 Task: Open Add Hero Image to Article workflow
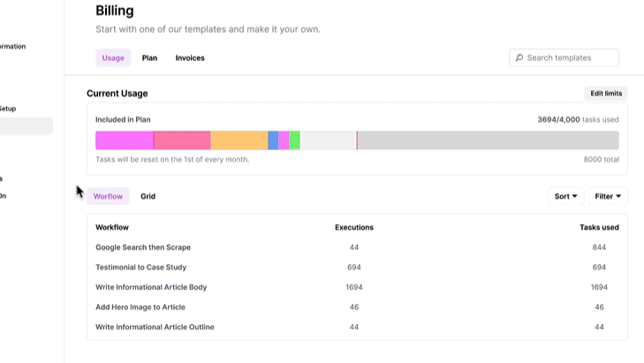140,306
